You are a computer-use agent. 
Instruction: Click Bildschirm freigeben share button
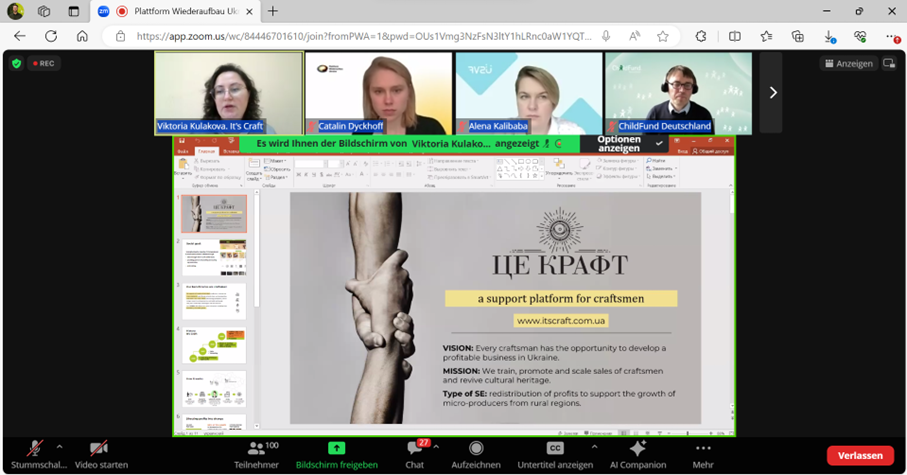coord(337,455)
